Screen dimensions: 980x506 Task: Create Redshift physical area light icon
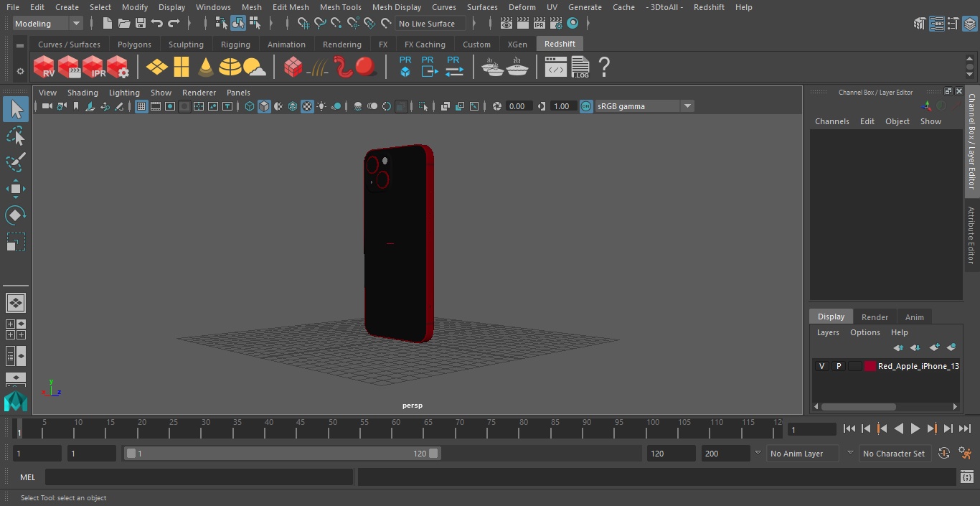pyautogui.click(x=156, y=67)
